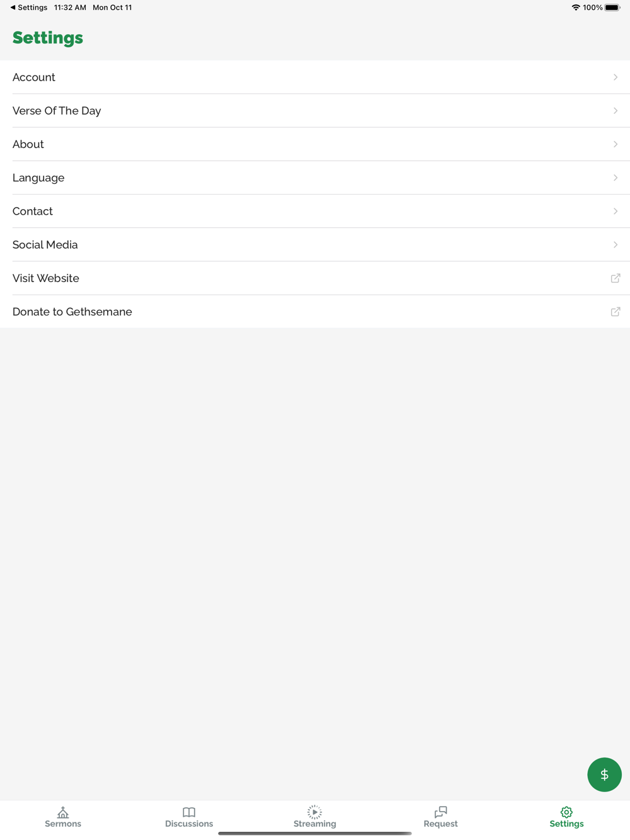
Task: Click external link icon beside Donate to Gethsemane
Action: [x=616, y=312]
